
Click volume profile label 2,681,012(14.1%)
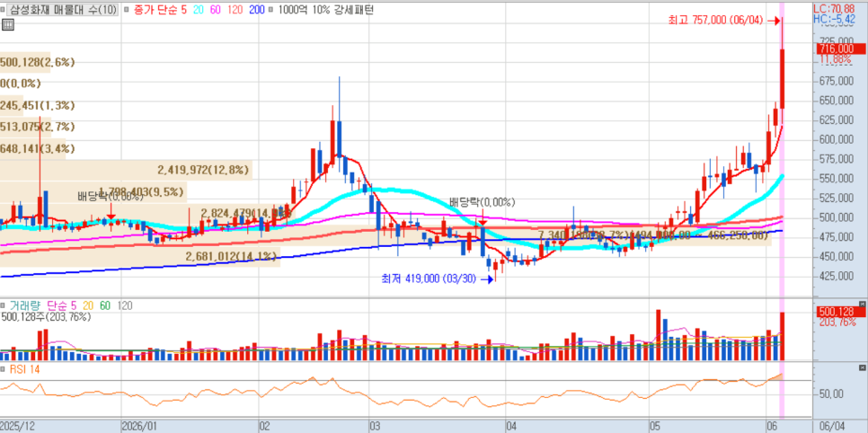(231, 256)
